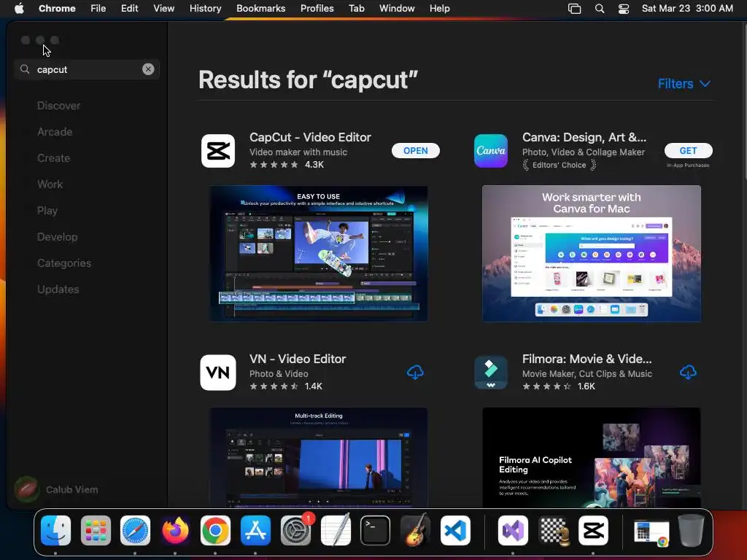Go to Create in sidebar
747x560 pixels.
pyautogui.click(x=53, y=158)
